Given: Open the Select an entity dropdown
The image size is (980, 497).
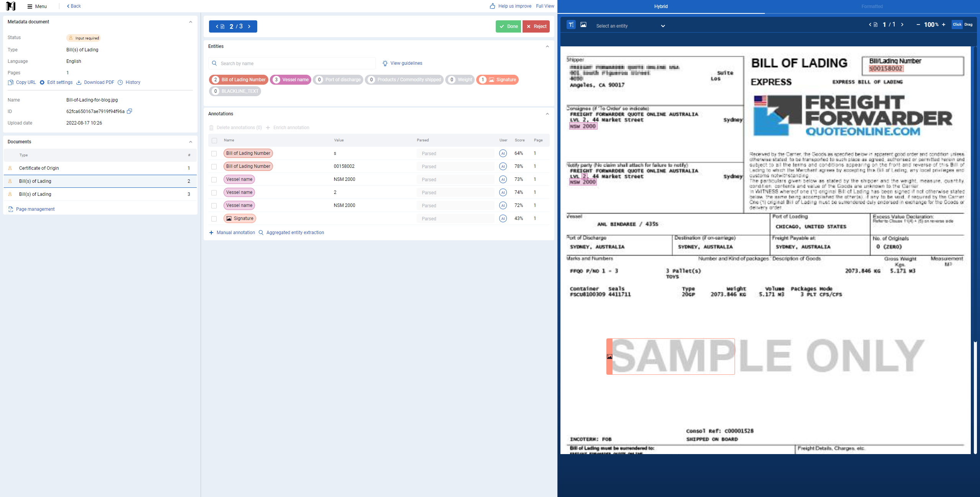Looking at the screenshot, I should (630, 26).
